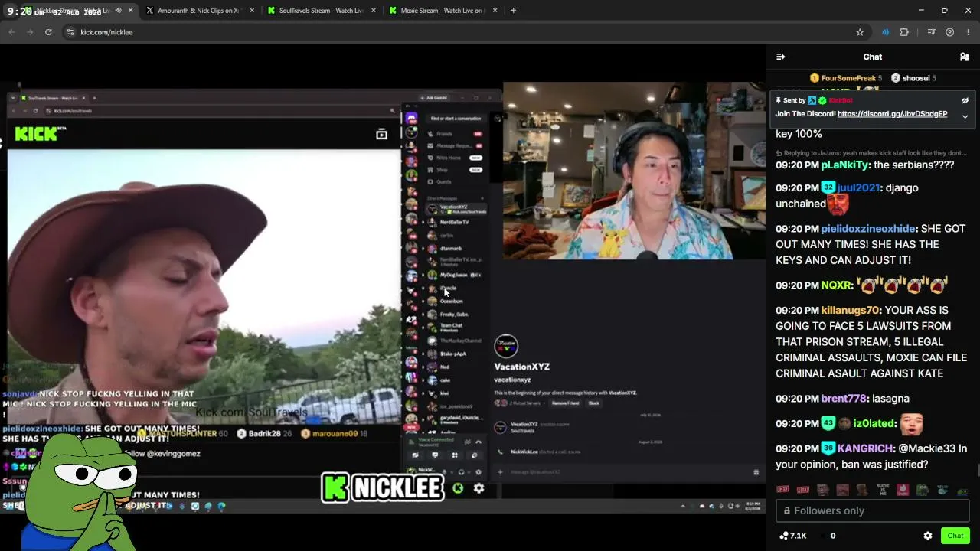
Task: Select the 'SUDE IS ME' quick emote
Action: pos(883,490)
